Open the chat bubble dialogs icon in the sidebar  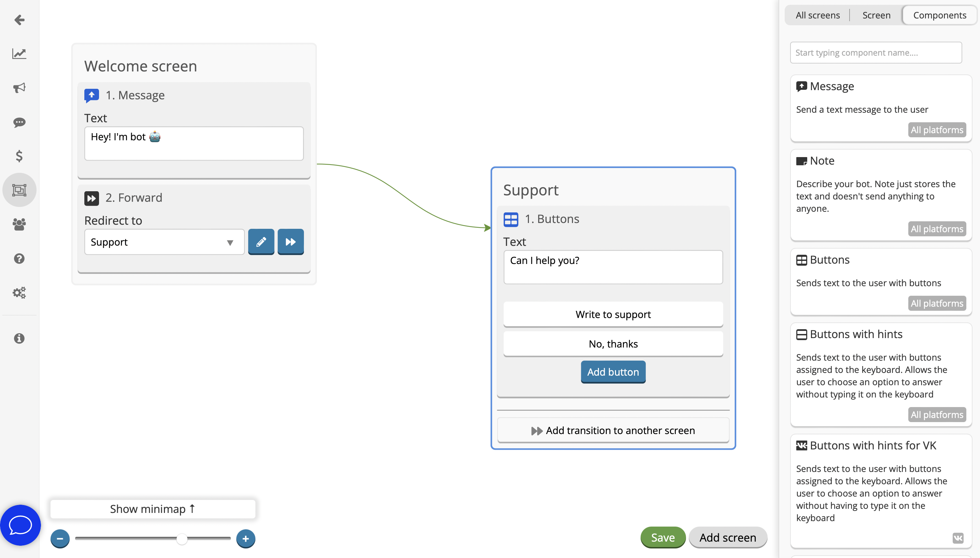(x=19, y=122)
